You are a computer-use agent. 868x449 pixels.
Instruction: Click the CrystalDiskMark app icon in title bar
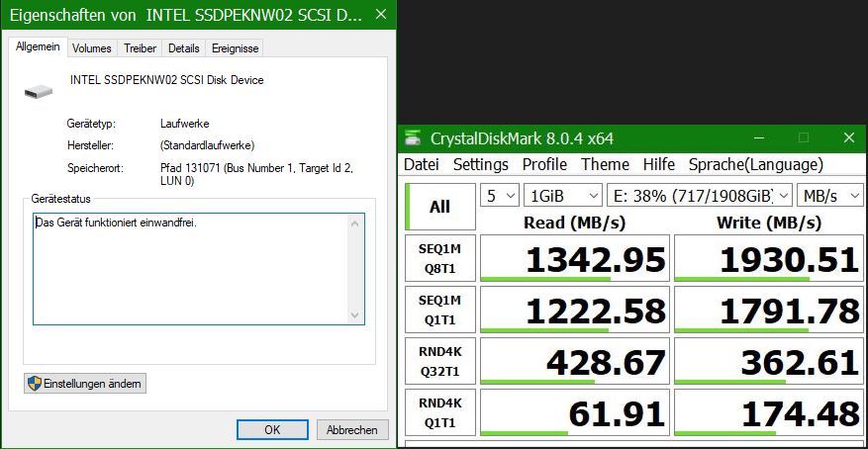pyautogui.click(x=413, y=137)
